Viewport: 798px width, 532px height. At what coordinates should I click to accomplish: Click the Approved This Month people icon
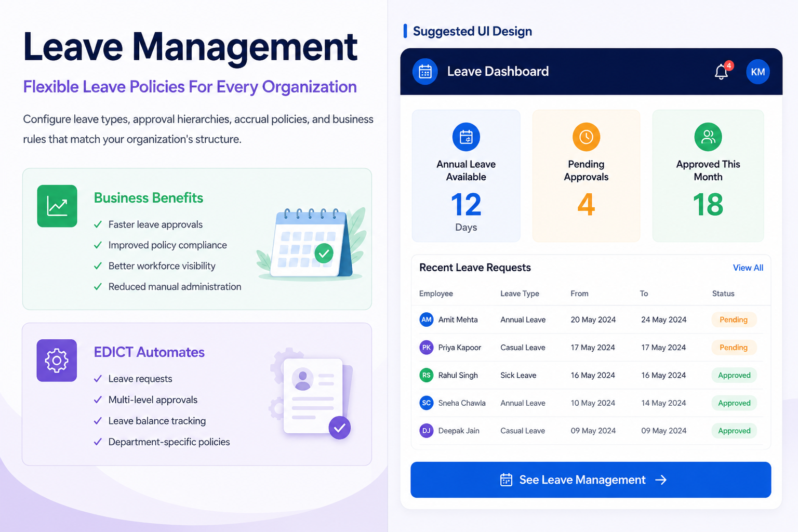coord(708,137)
